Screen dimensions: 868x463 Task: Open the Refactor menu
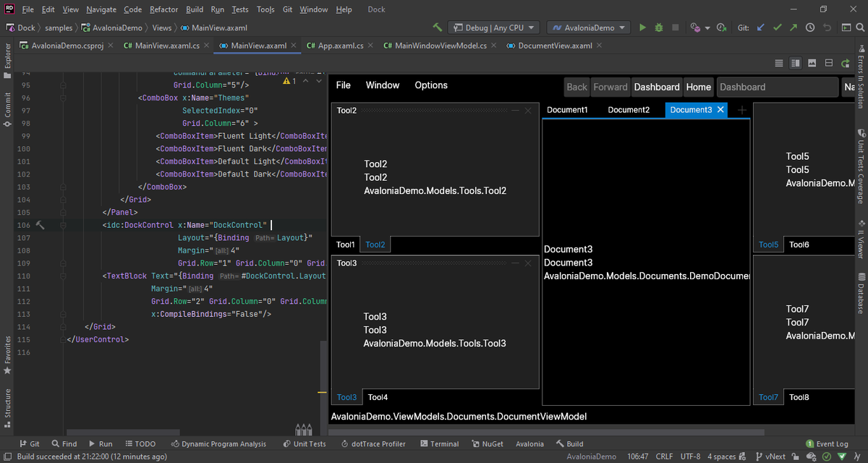[163, 9]
